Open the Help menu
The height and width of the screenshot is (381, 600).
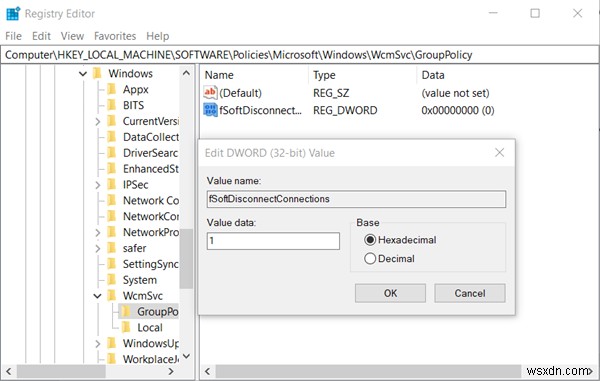(x=158, y=36)
